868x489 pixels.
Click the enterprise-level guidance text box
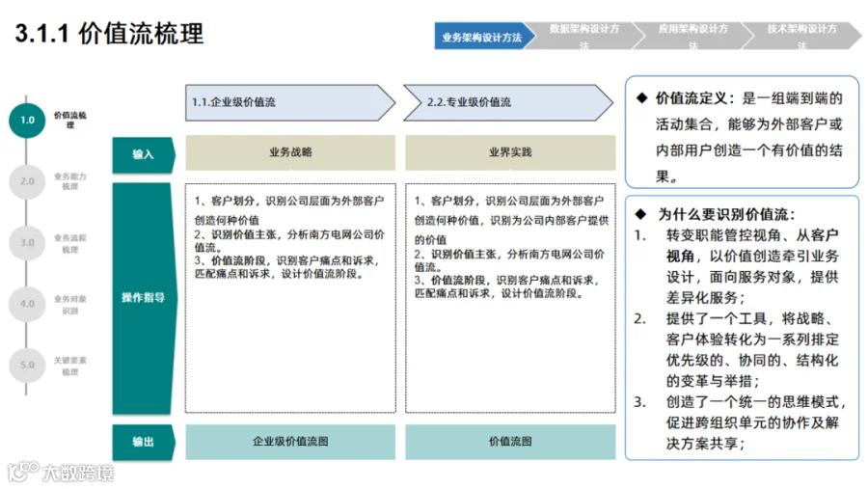[290, 298]
